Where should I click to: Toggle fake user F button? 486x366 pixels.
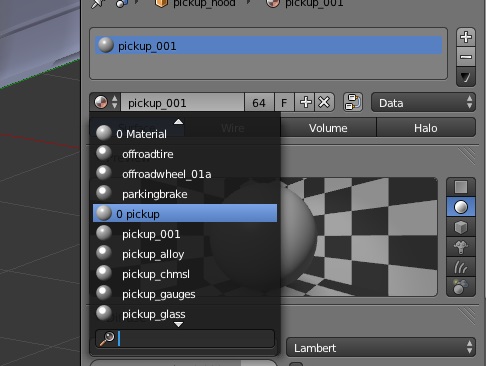pyautogui.click(x=284, y=102)
